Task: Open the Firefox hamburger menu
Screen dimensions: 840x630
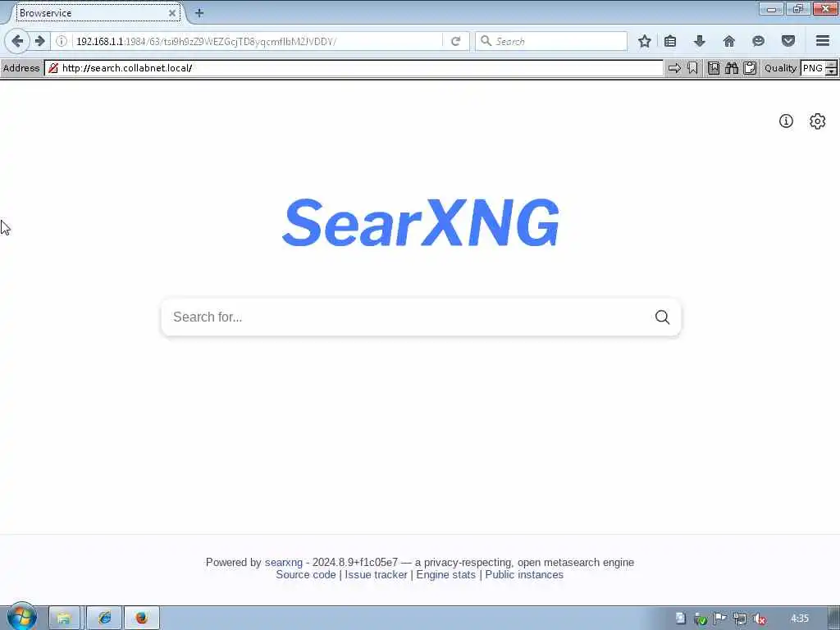Action: point(823,41)
